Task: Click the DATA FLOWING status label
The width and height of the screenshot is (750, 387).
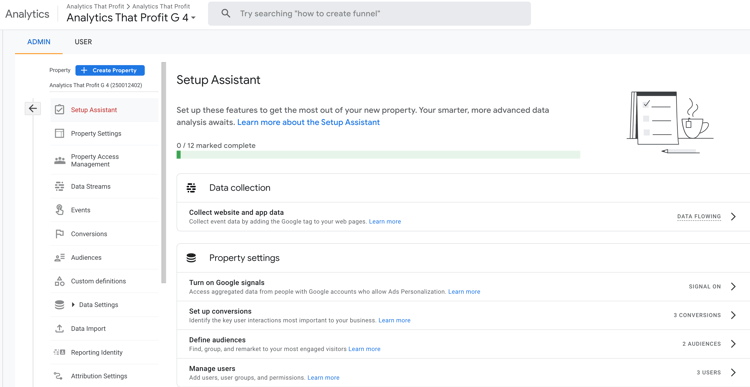Action: (x=699, y=217)
